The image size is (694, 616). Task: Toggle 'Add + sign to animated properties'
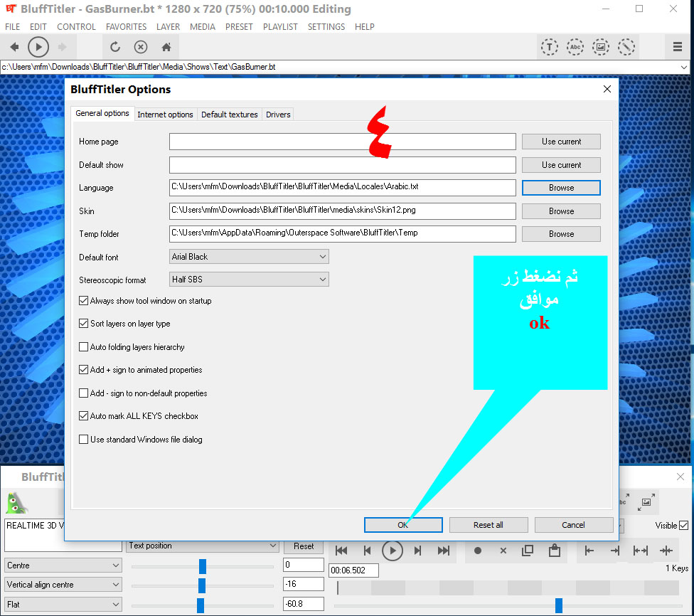tap(83, 369)
